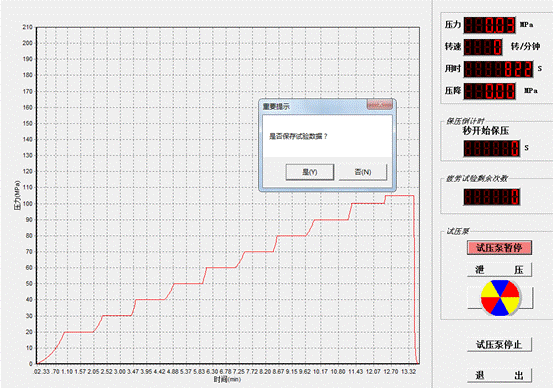Click the 疲劳试验剩余次数 remaining count display

point(492,197)
